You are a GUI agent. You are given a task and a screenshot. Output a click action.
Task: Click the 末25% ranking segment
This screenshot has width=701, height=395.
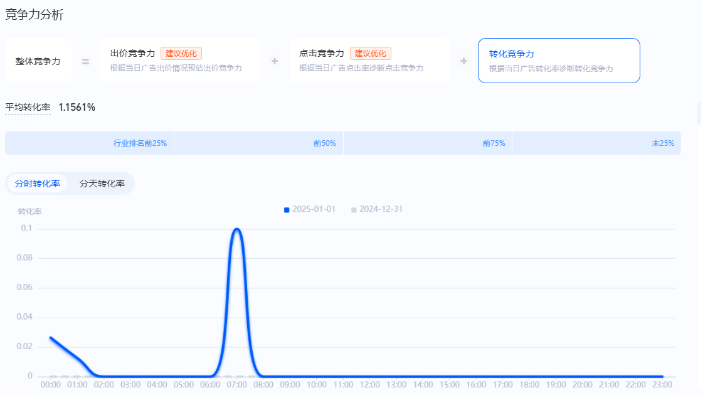coord(596,143)
